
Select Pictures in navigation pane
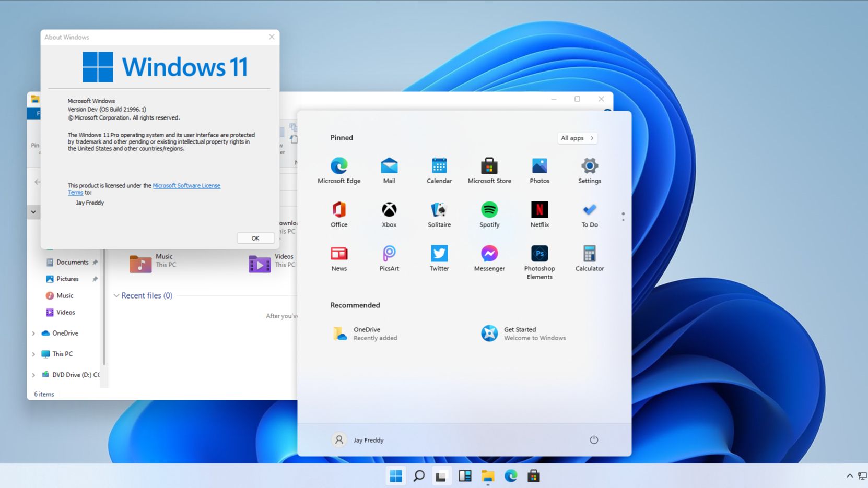67,279
